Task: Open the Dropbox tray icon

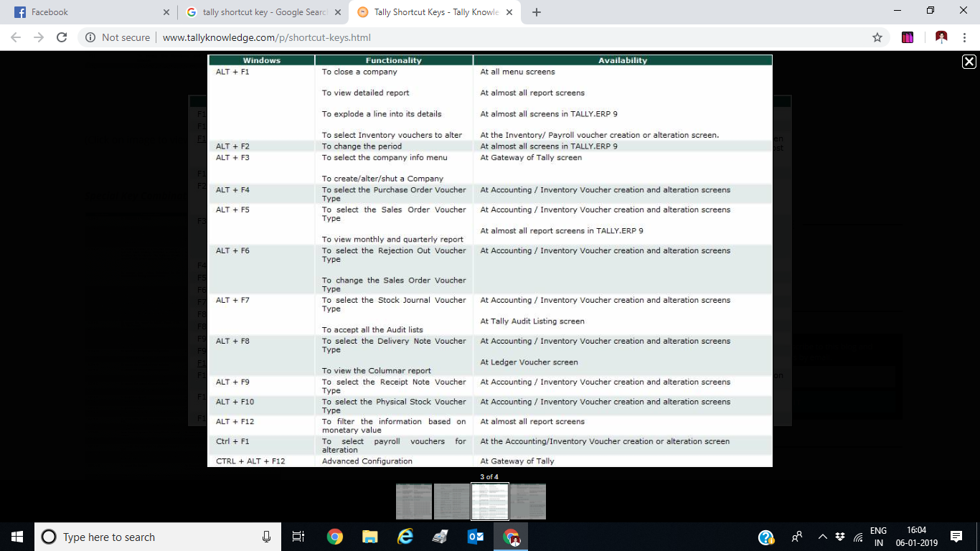Action: coord(840,537)
